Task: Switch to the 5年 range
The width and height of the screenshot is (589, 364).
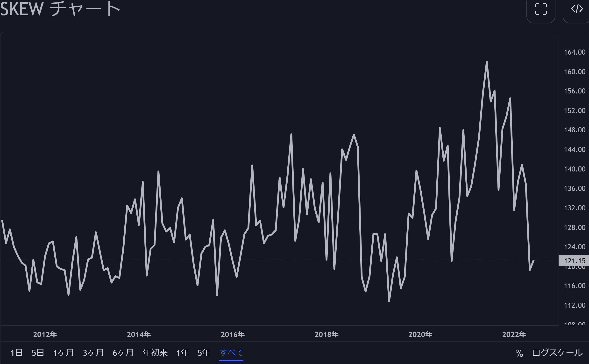Action: (204, 353)
